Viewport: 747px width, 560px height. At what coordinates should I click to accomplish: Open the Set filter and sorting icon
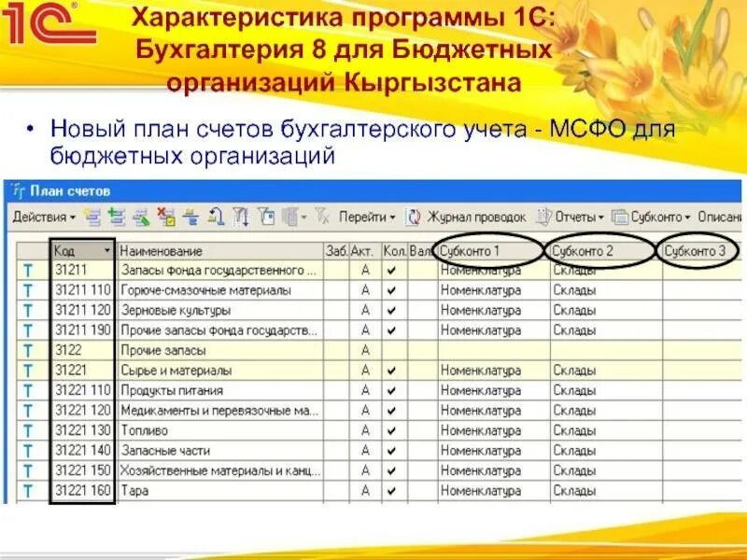[241, 217]
